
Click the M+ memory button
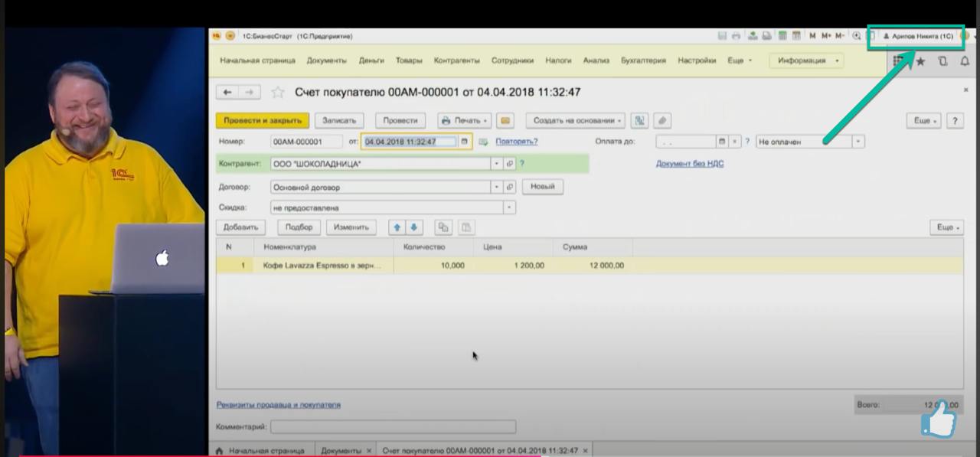[825, 35]
